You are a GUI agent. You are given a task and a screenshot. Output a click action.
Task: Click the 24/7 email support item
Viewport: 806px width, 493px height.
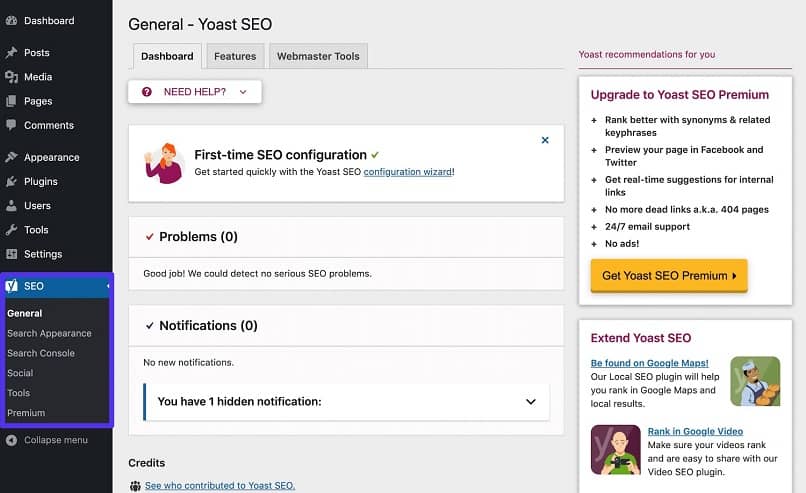tap(647, 227)
